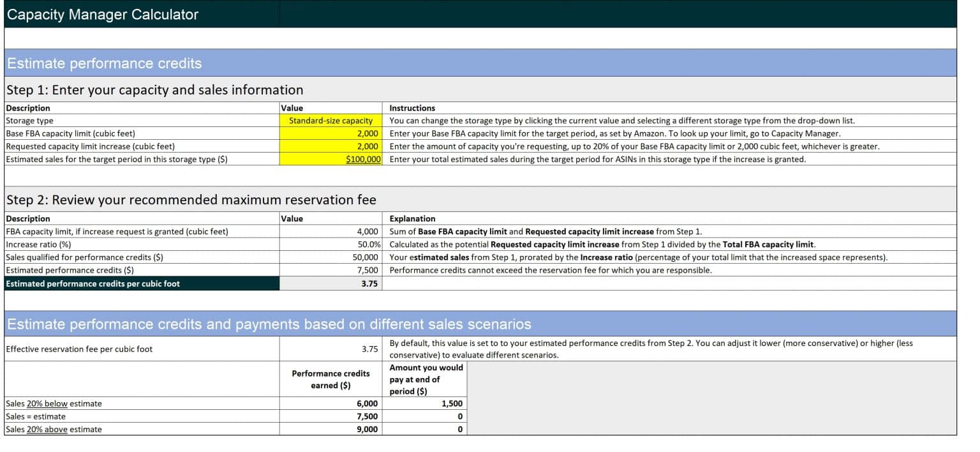Click the Effective reservation fee per cubic foot value

click(330, 349)
